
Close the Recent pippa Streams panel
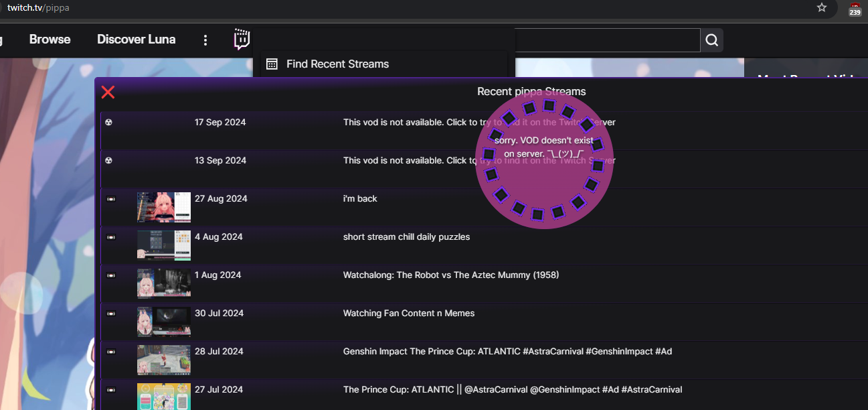point(108,92)
